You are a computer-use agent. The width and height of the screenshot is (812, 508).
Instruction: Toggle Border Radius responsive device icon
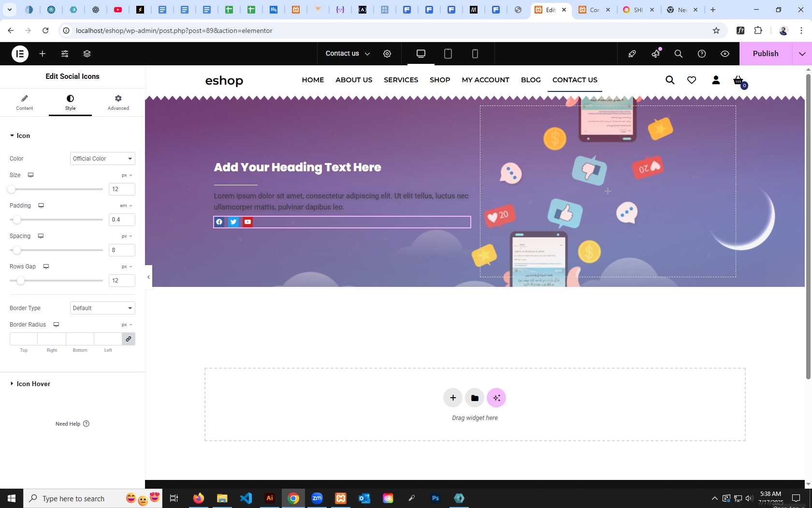56,325
